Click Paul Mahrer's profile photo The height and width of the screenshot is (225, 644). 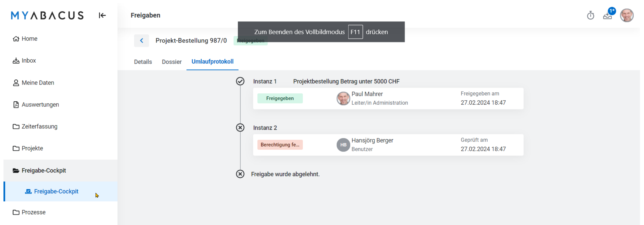[343, 98]
